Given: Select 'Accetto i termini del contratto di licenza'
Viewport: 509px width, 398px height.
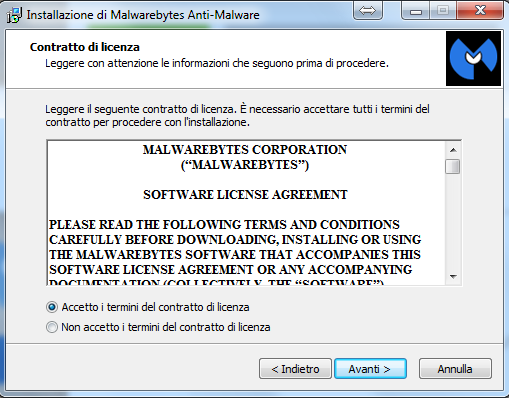Looking at the screenshot, I should click(52, 307).
